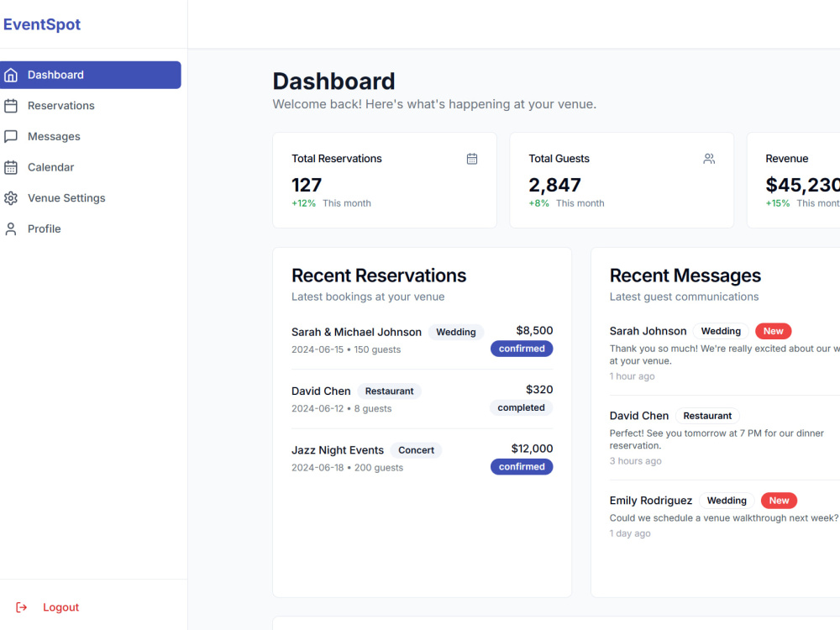Image resolution: width=840 pixels, height=630 pixels.
Task: Click the Recent Messages heading
Action: pos(685,276)
